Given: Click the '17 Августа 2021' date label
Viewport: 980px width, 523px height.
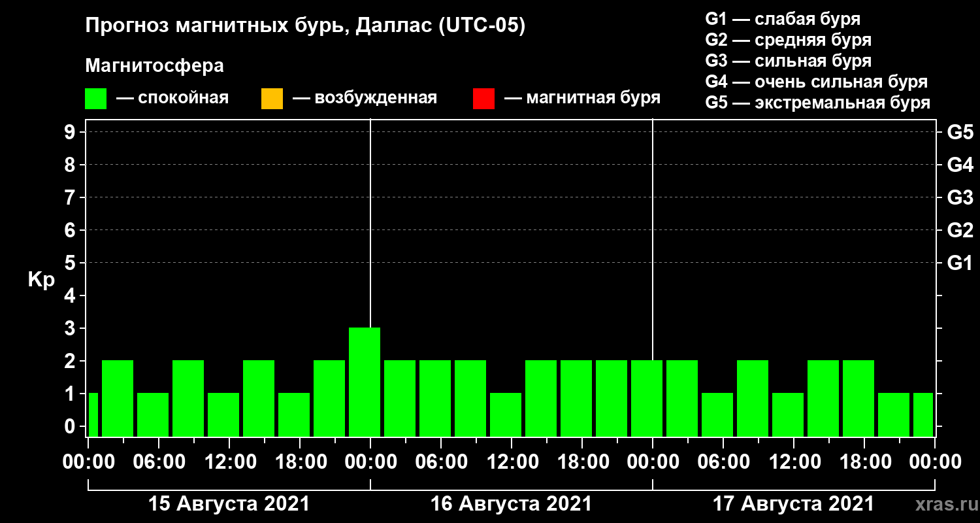Looking at the screenshot, I should click(793, 504).
